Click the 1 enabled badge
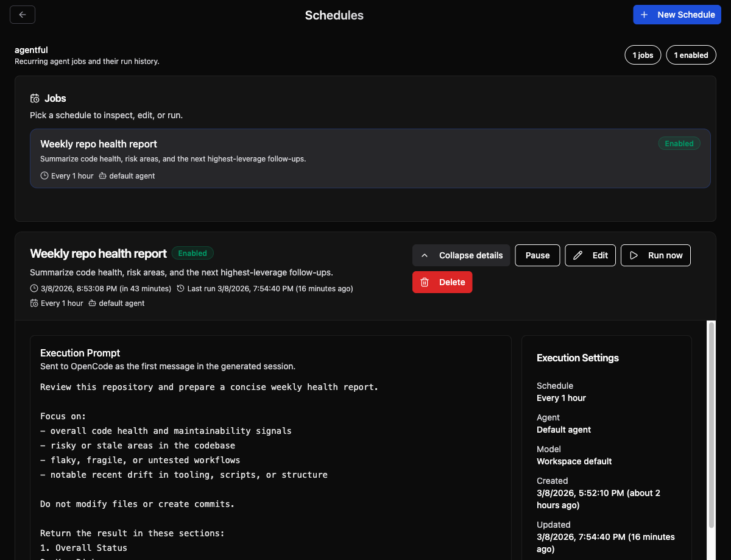 pos(691,55)
